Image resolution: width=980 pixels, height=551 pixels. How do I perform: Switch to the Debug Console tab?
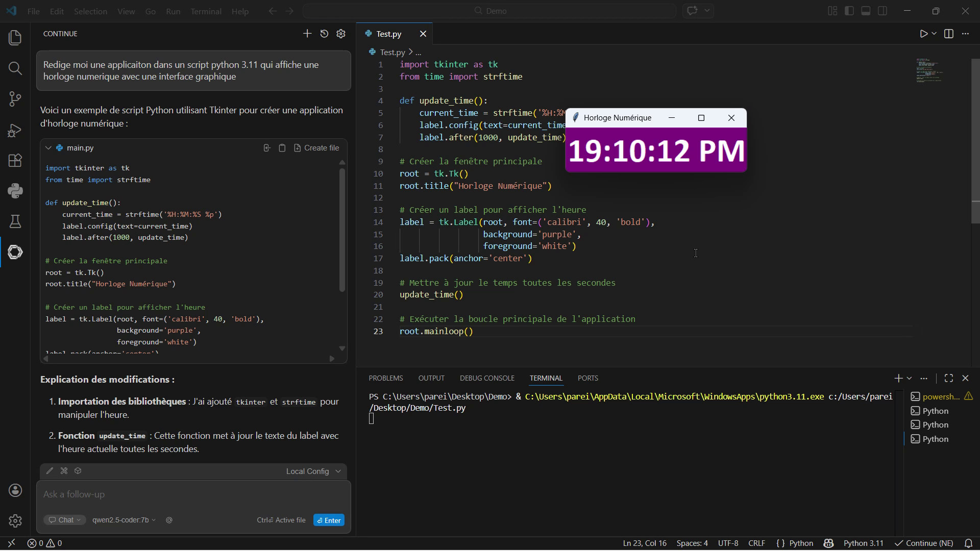486,378
